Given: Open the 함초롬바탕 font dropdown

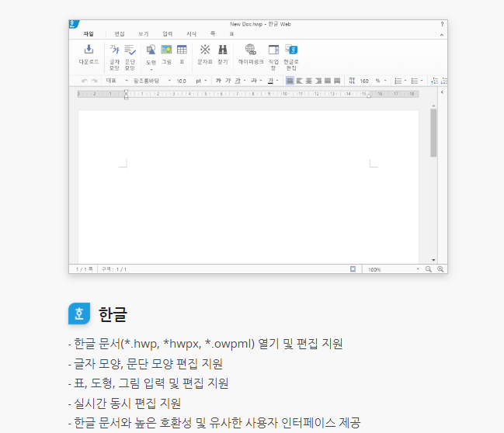Looking at the screenshot, I should [169, 81].
